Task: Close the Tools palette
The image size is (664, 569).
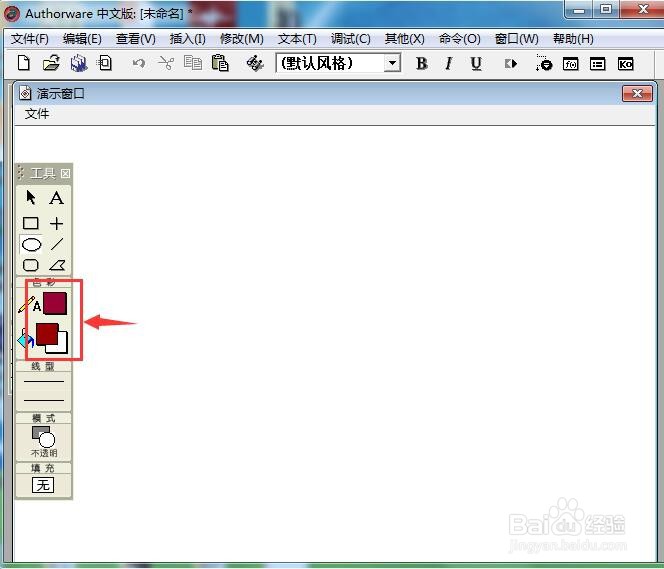Action: tap(65, 174)
